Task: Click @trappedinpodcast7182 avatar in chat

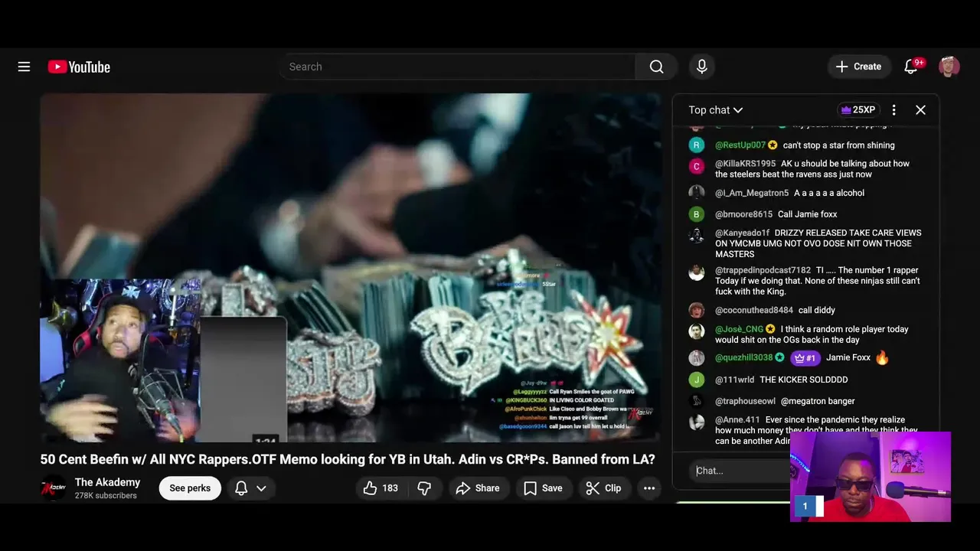Action: (x=696, y=272)
